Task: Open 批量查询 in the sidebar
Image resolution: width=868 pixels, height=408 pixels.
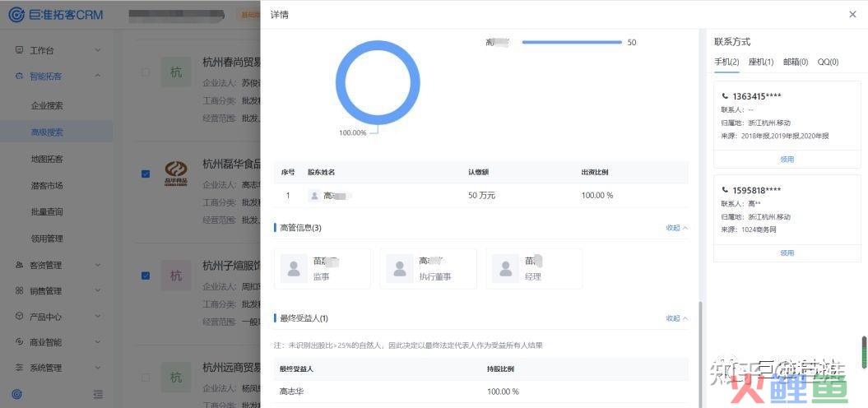Action: click(47, 211)
